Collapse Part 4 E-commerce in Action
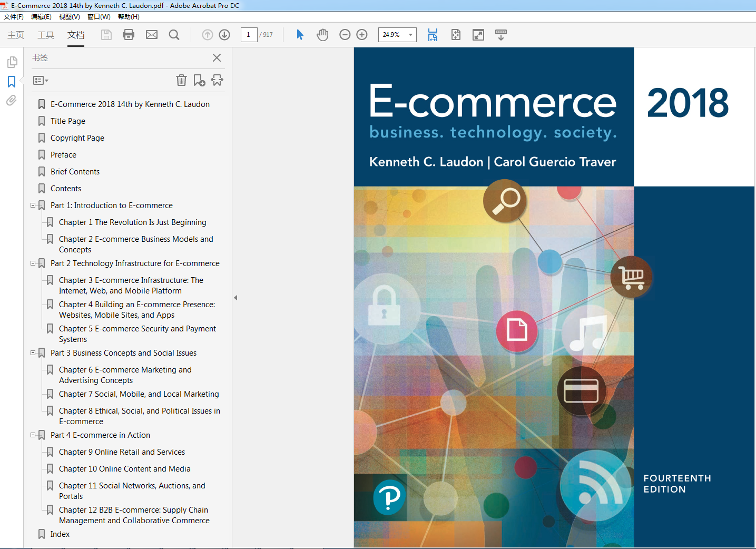Viewport: 756px width, 549px height. 33,435
